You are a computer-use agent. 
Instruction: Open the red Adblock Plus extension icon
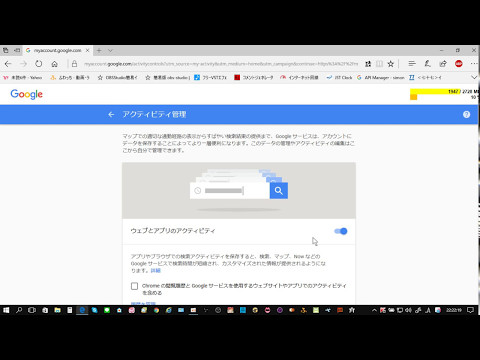tap(459, 64)
